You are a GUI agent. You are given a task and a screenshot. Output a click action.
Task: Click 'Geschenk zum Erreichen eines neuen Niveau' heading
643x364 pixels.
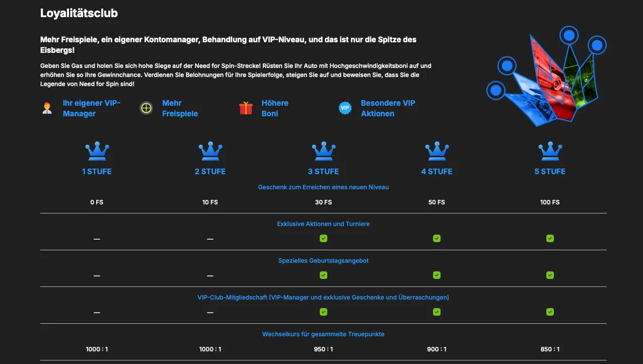coord(323,187)
